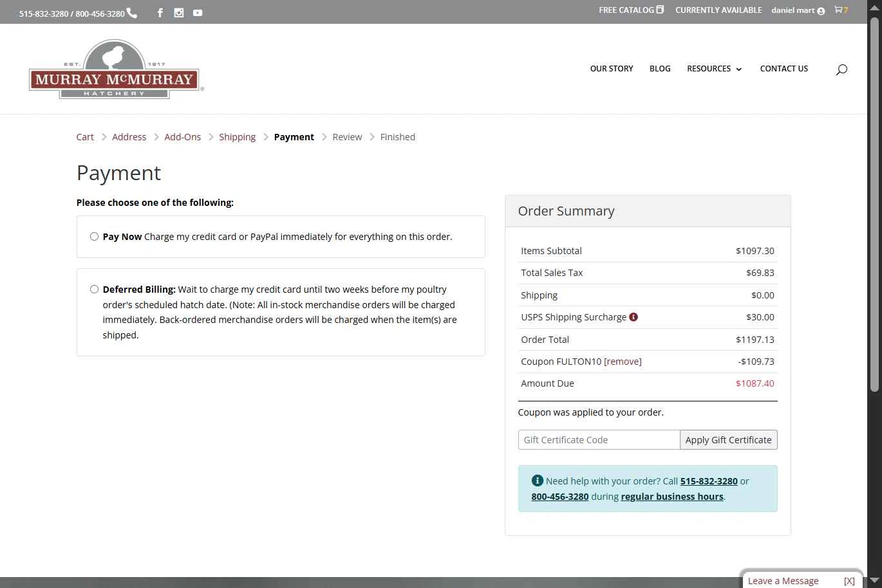882x588 pixels.
Task: Click the phone icon in top bar
Action: [x=132, y=13]
